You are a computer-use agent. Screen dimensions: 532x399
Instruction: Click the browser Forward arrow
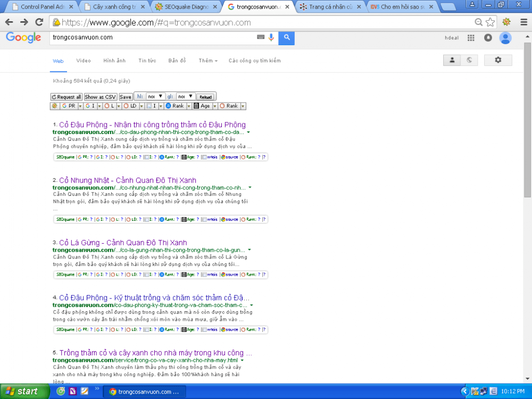coord(24,22)
